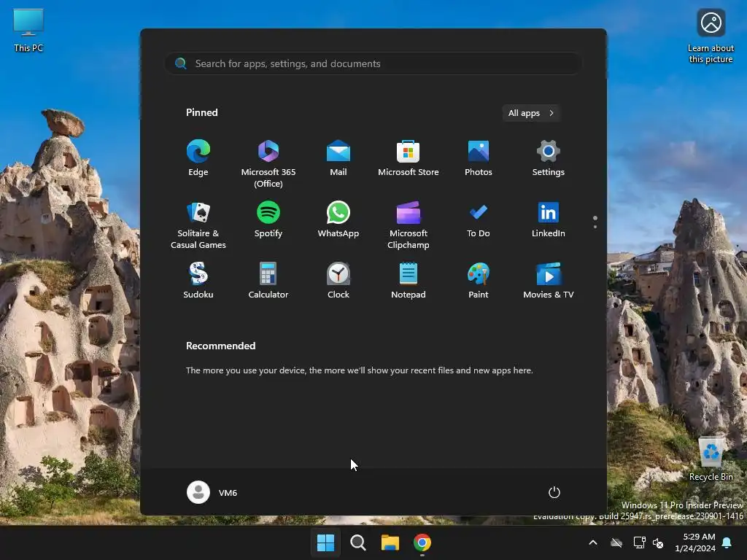Screen dimensions: 747x560
Task: Launch Microsoft 365 (Office) app
Action: [x=268, y=163]
